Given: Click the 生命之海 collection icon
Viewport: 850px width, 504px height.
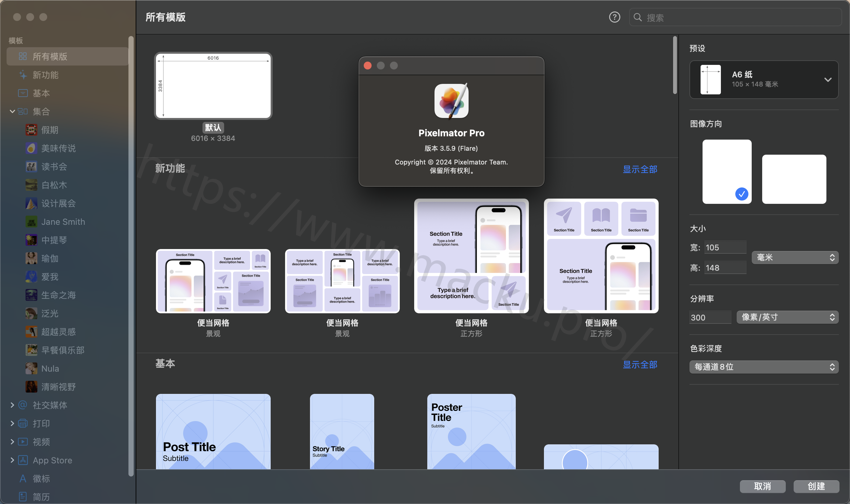Looking at the screenshot, I should click(31, 295).
